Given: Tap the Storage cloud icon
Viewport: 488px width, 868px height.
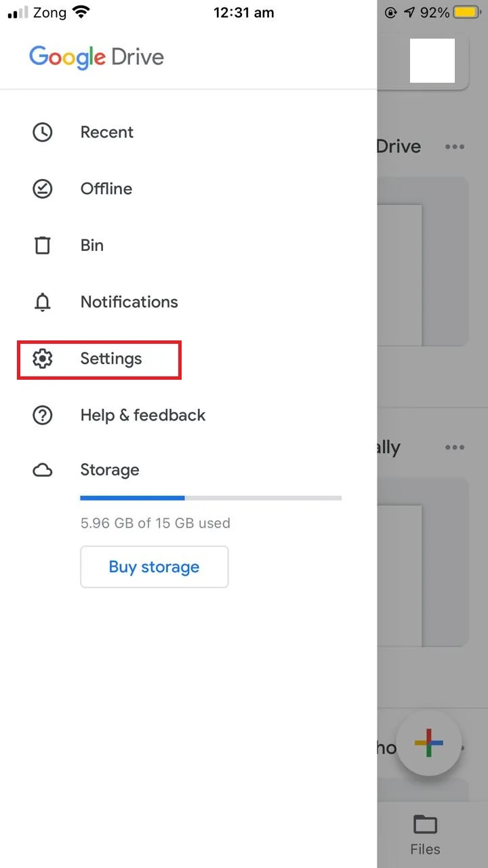Looking at the screenshot, I should [43, 471].
